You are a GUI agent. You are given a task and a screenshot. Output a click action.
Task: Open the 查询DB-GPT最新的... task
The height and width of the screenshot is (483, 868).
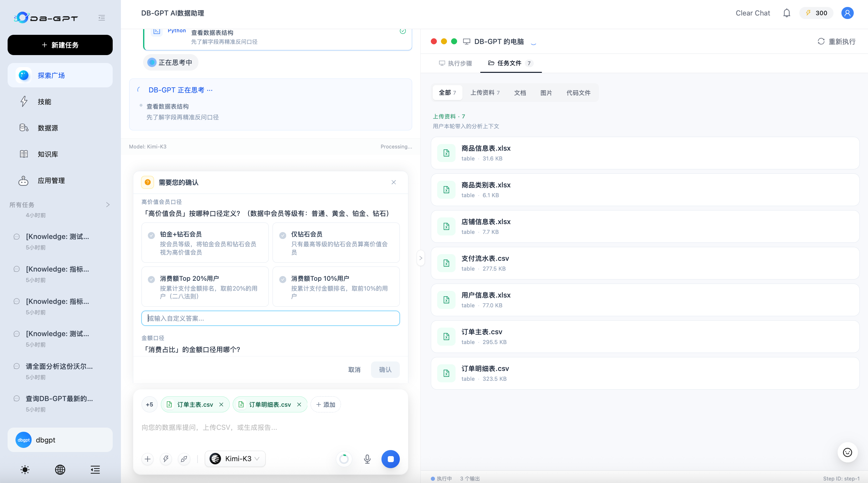click(60, 403)
